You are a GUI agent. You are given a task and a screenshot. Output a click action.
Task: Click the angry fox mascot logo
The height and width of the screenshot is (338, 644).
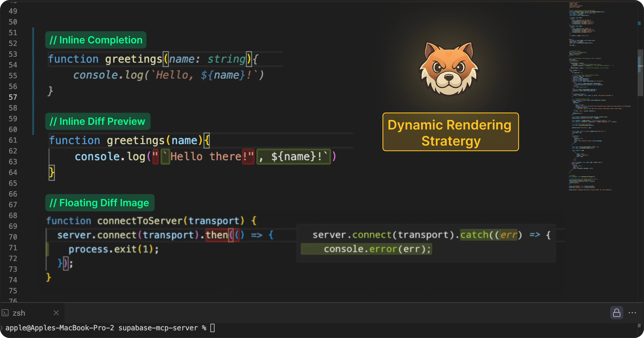449,69
